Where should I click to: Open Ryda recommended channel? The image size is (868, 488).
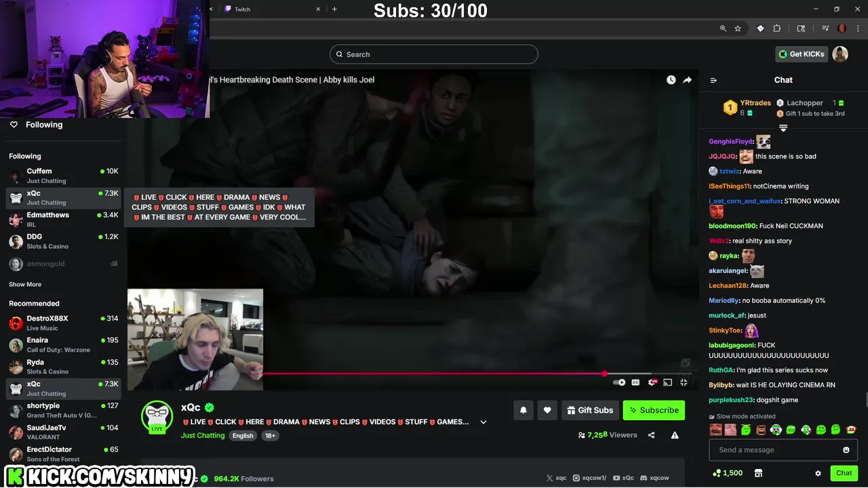[x=64, y=367]
